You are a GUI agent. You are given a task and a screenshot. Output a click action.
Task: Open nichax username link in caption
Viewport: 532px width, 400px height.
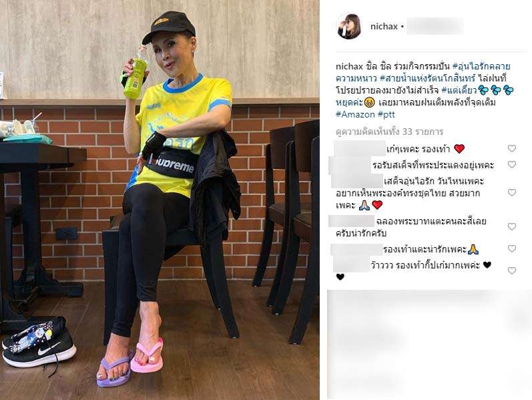349,66
